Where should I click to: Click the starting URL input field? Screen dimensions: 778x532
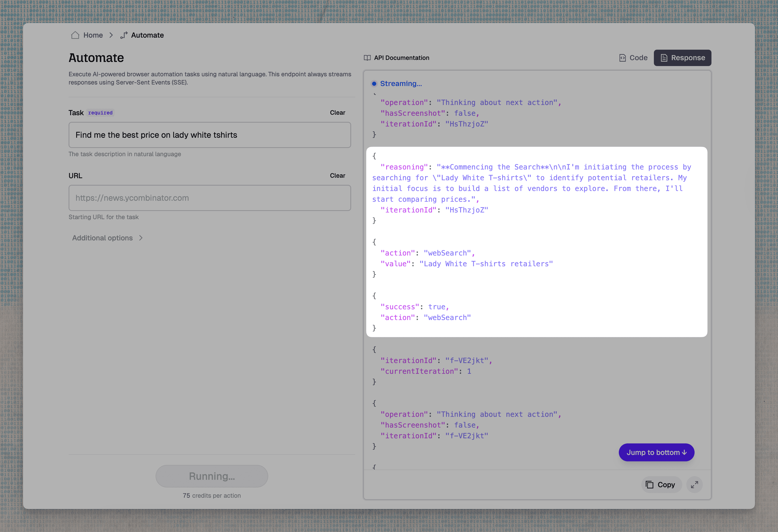[210, 198]
